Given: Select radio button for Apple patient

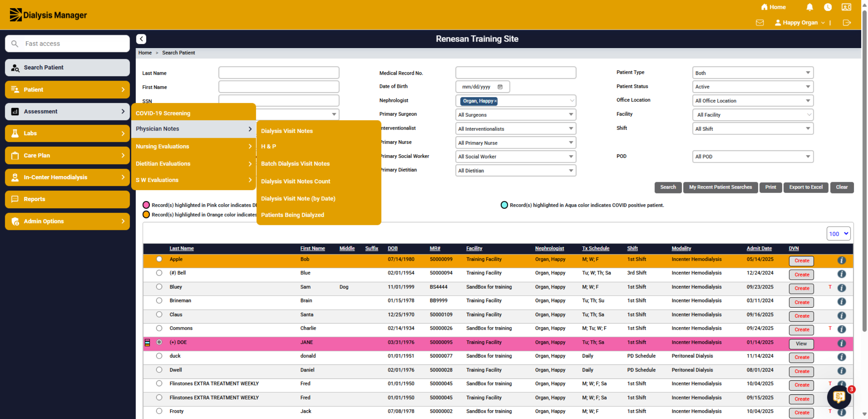Looking at the screenshot, I should pyautogui.click(x=159, y=259).
